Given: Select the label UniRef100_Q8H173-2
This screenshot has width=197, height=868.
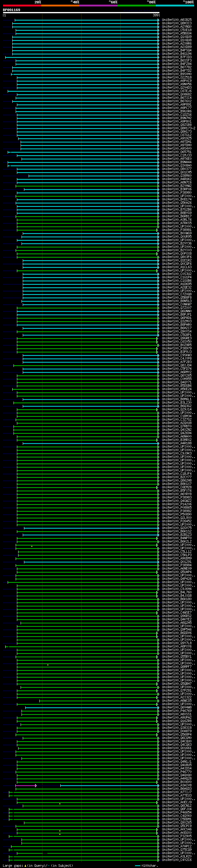Looking at the screenshot, I should [x=179, y=128].
